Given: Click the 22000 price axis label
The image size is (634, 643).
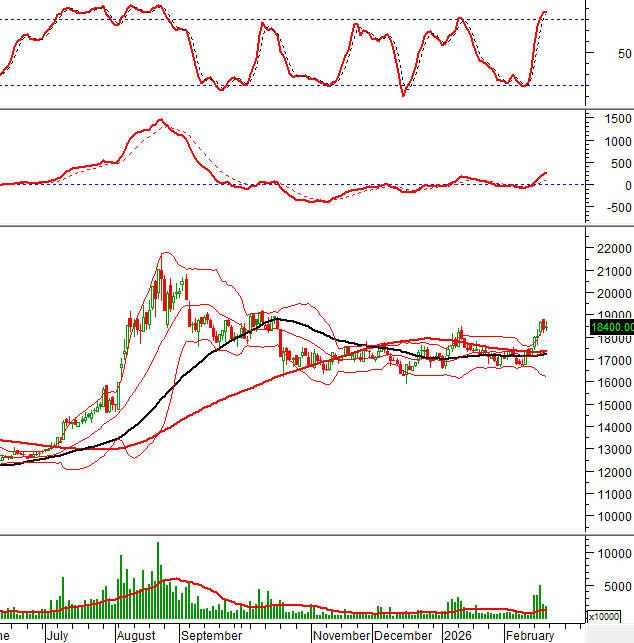Looking at the screenshot, I should (611, 249).
